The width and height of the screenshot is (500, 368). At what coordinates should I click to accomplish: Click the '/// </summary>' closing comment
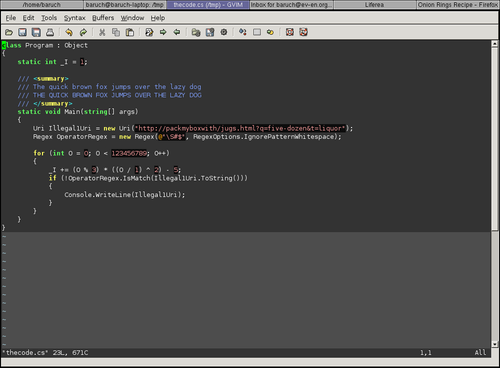click(45, 104)
